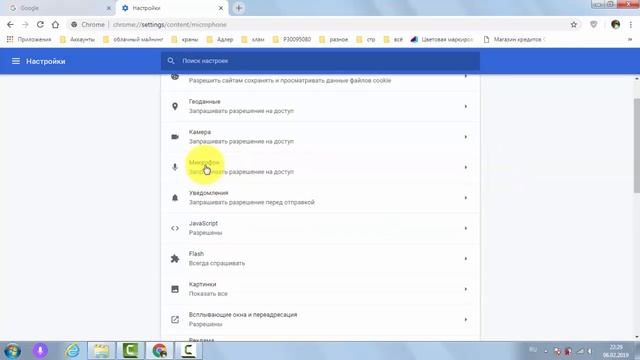Click the "Запрашивать разрешение перед отправкой" text
The image size is (640, 360).
(x=251, y=202)
